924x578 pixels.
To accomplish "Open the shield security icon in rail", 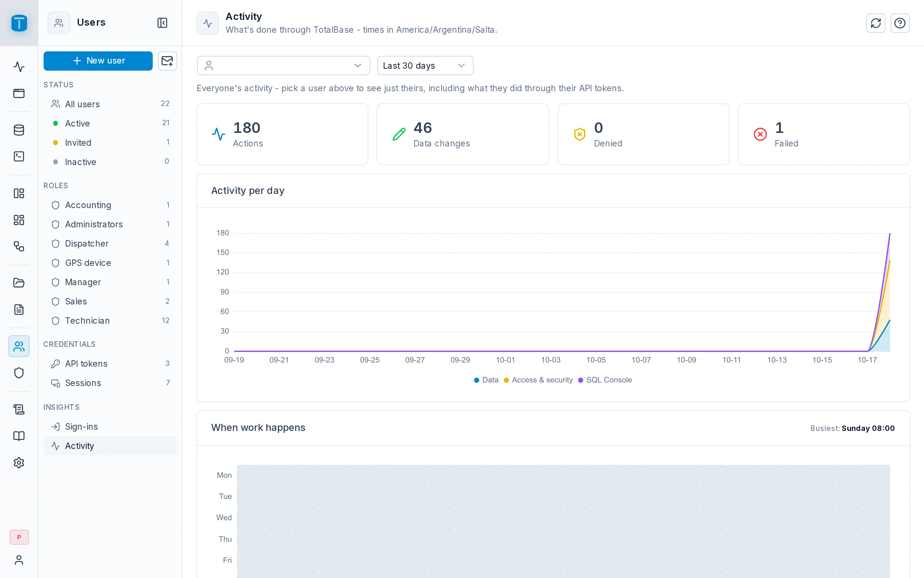I will click(x=19, y=373).
